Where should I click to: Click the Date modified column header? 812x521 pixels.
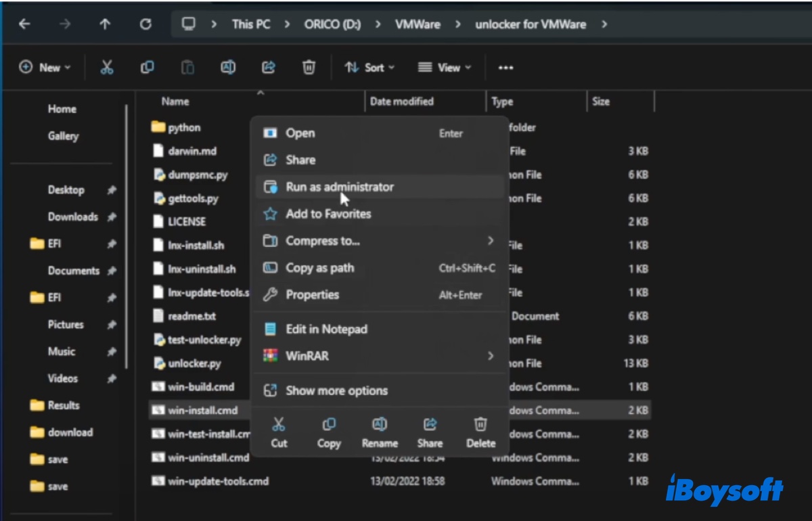click(x=401, y=101)
